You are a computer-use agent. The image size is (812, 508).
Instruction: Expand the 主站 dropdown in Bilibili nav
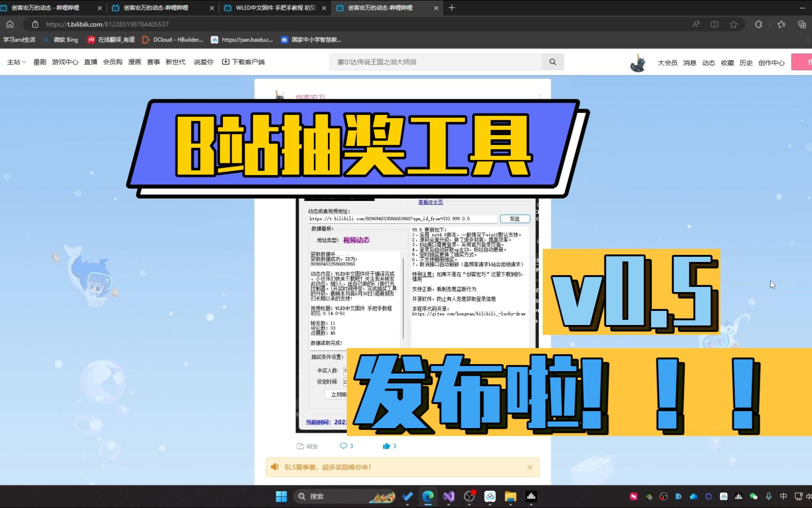point(16,62)
